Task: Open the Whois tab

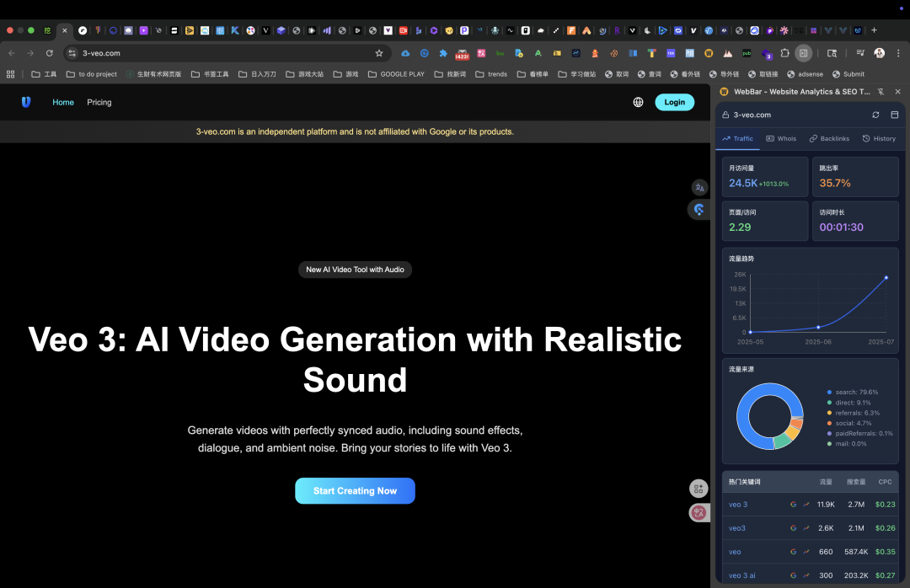Action: pos(781,139)
